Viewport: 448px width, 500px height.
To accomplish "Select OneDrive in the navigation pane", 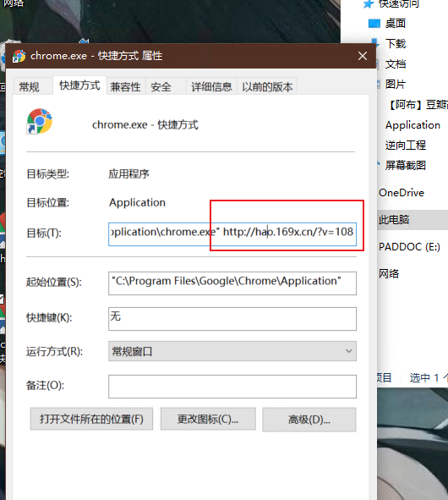I will [x=402, y=193].
